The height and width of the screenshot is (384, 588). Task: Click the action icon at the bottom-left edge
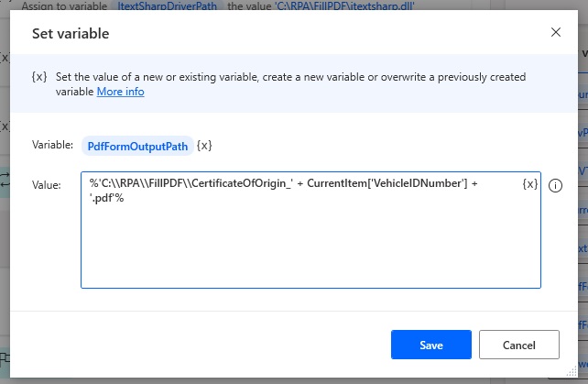[5, 358]
